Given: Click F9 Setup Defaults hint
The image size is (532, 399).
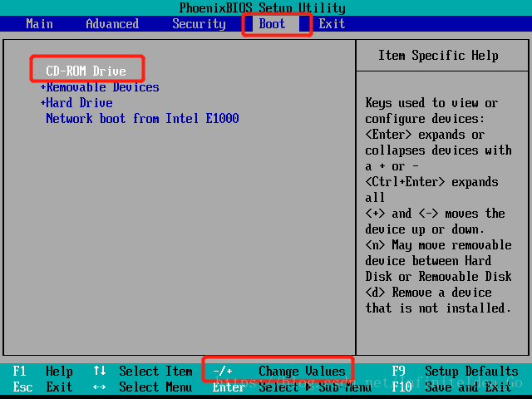Looking at the screenshot, I should click(455, 372).
